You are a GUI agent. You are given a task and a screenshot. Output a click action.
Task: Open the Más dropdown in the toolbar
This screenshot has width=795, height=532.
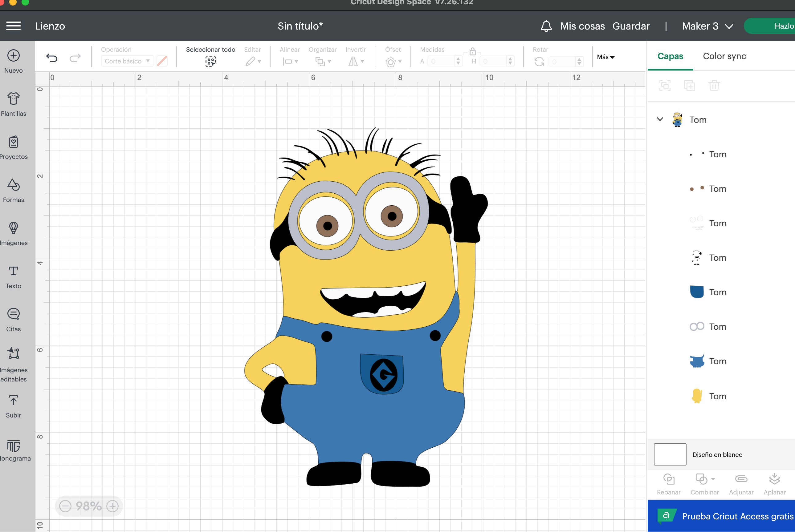click(605, 57)
